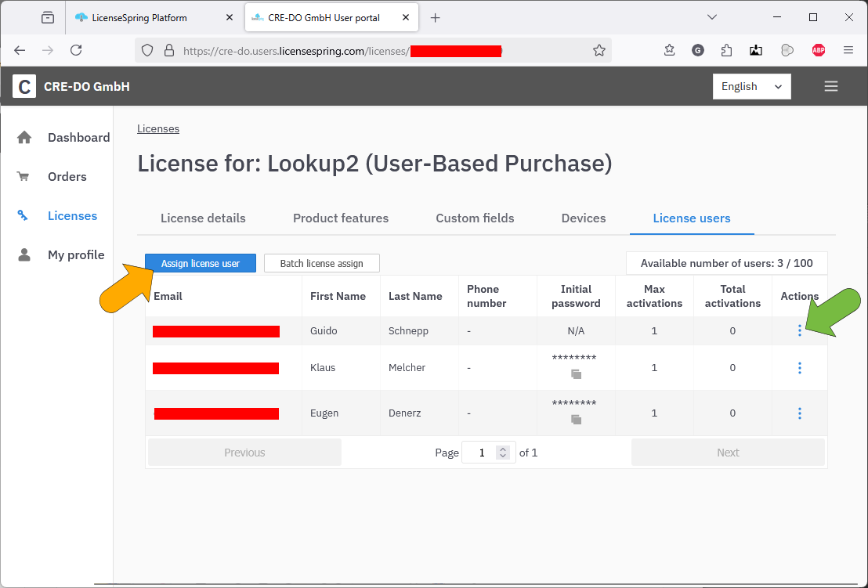Click the CRE-DO GmbH logo
This screenshot has width=868, height=588.
tap(24, 86)
